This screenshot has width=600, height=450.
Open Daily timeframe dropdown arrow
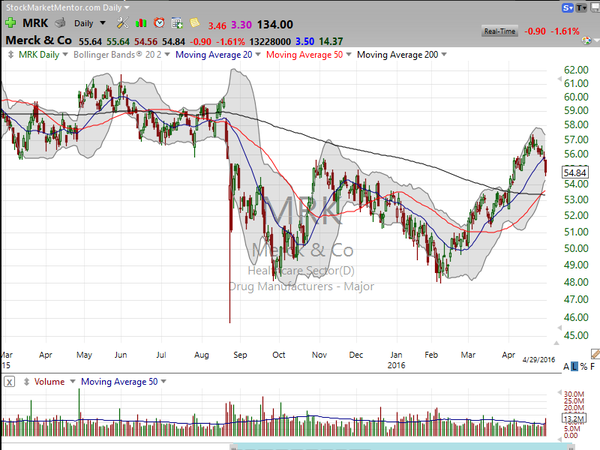[x=103, y=23]
